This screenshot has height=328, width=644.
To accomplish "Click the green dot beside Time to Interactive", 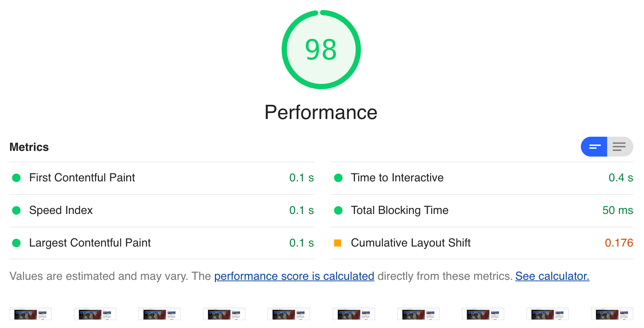I will [338, 178].
